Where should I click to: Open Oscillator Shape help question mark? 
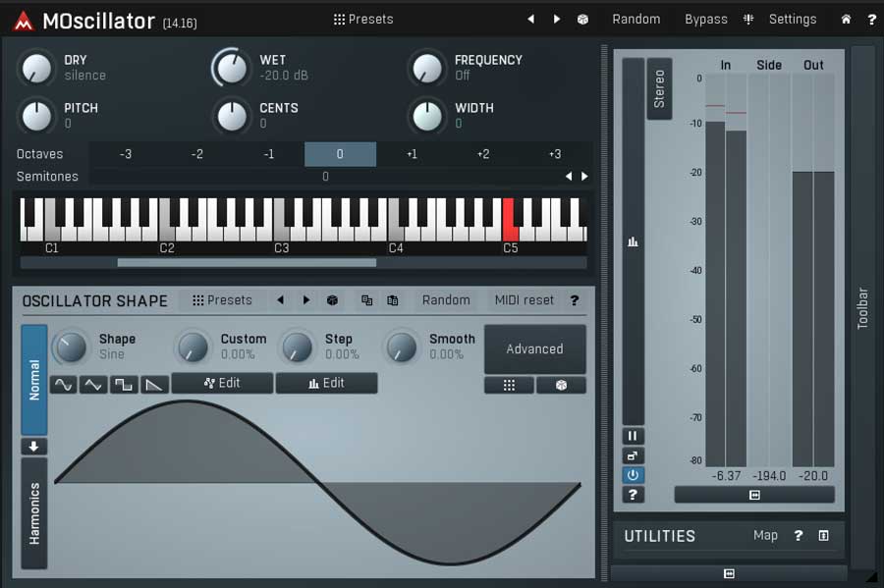(575, 300)
